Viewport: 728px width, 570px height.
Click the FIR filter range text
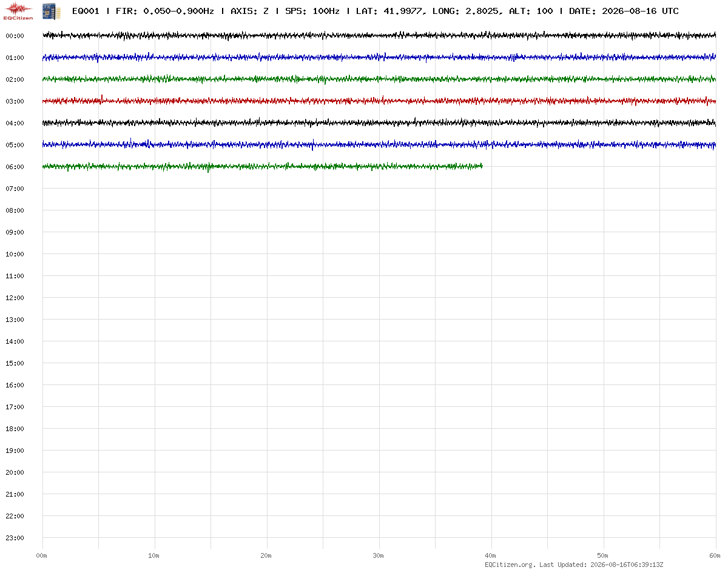click(164, 11)
